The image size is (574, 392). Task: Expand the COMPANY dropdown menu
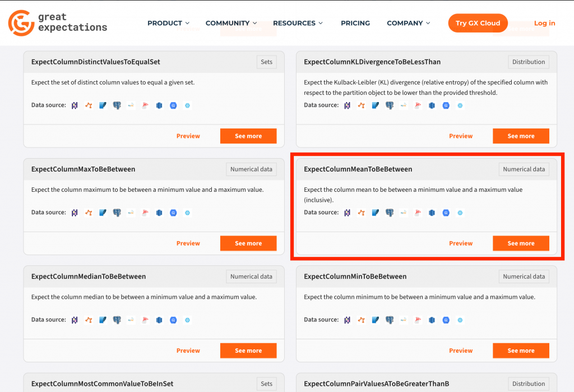[409, 23]
